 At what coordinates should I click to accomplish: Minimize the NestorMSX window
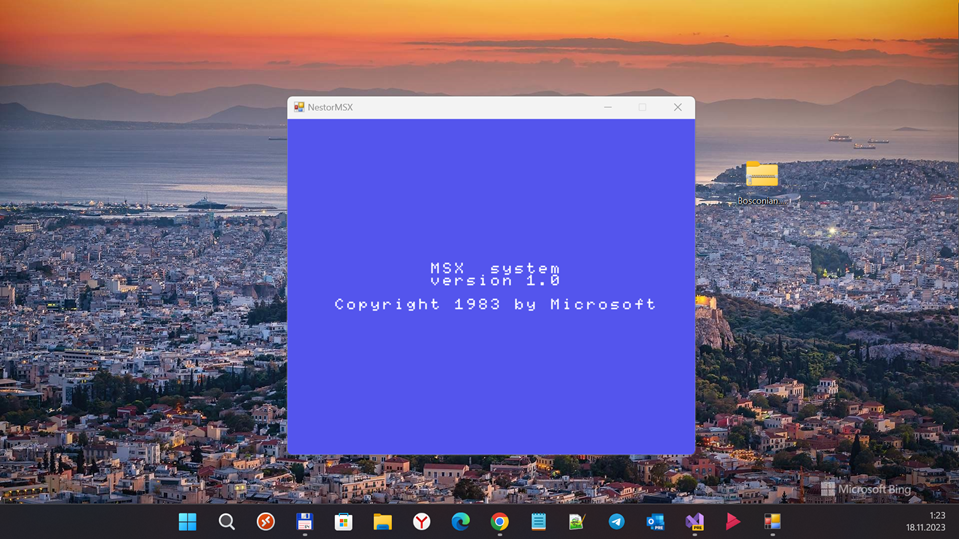[608, 107]
